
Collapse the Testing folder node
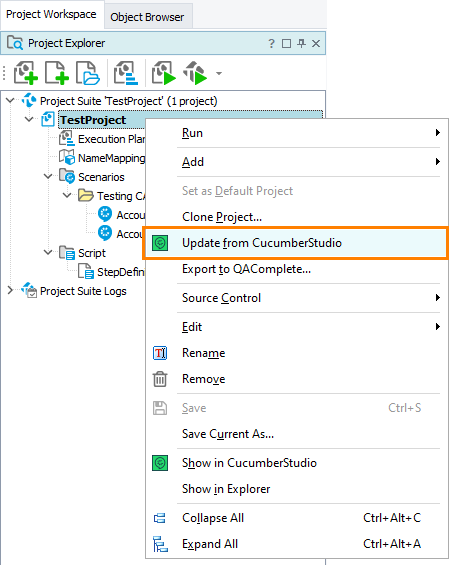coord(67,195)
